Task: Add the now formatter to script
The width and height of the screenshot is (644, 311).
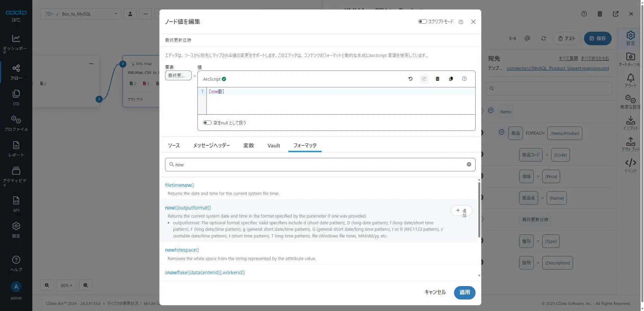Action: click(461, 211)
